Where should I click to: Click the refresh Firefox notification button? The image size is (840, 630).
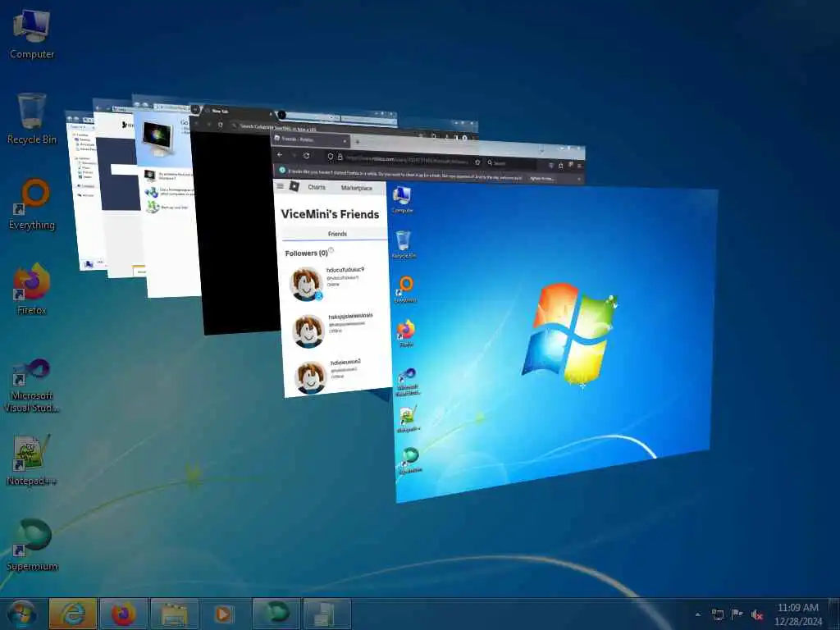(x=541, y=178)
